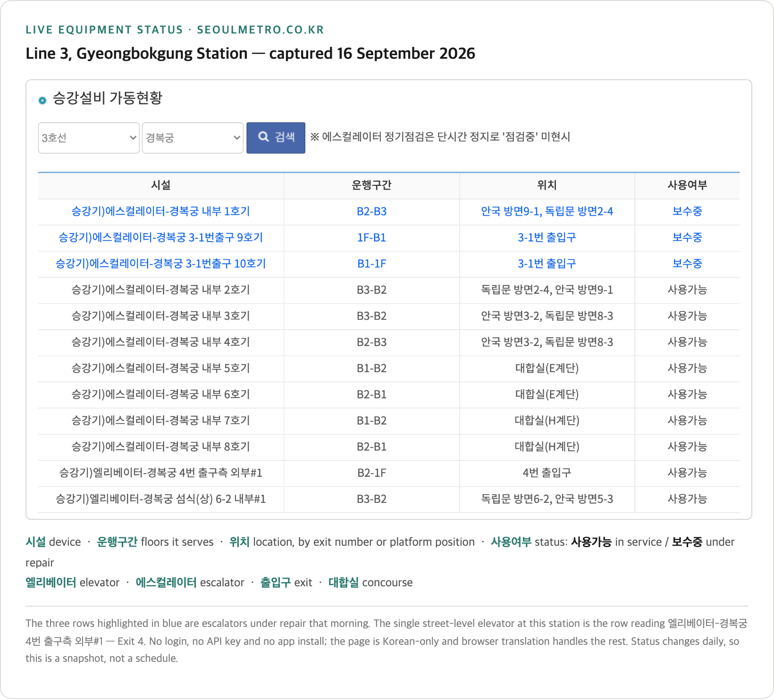
Task: Select the 내부 5호기 escalator row name
Action: tap(160, 368)
